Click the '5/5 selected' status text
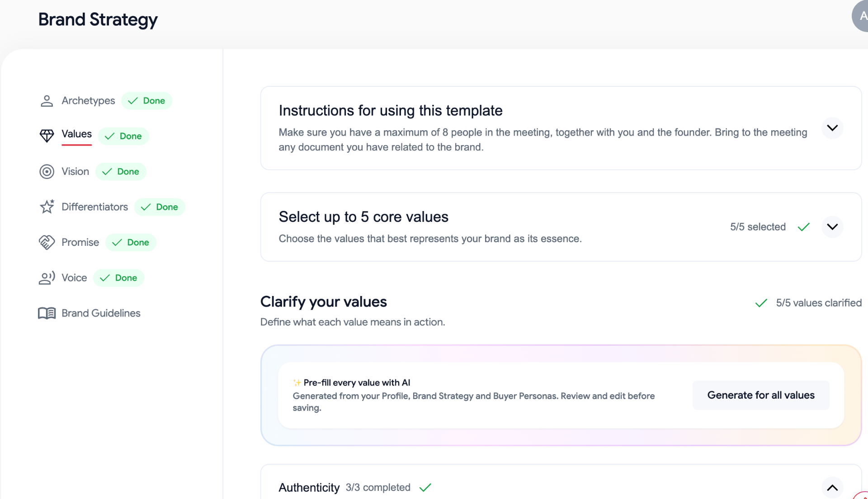Viewport: 868px width, 499px height. pyautogui.click(x=758, y=227)
